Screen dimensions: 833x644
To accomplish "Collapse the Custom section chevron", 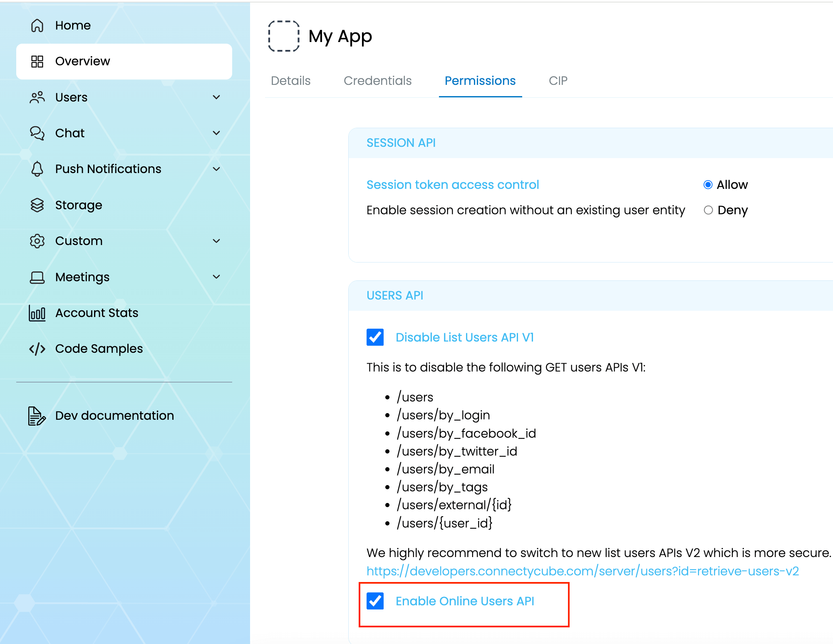I will click(x=216, y=241).
